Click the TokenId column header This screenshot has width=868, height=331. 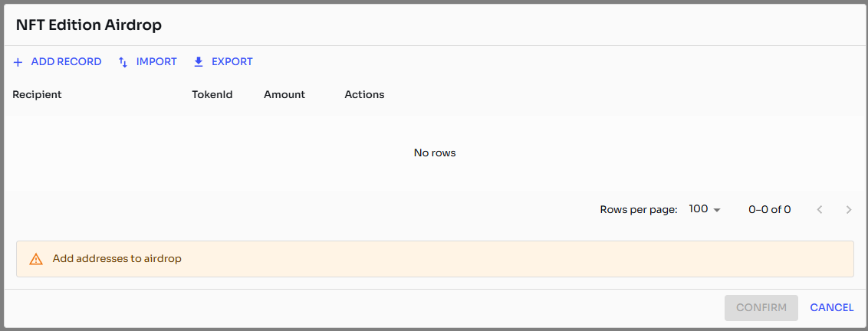(212, 95)
